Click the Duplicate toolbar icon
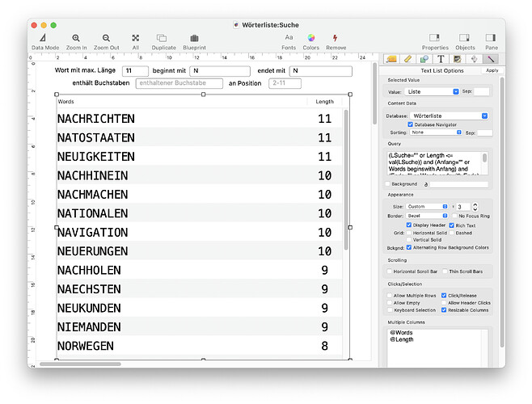 [162, 38]
